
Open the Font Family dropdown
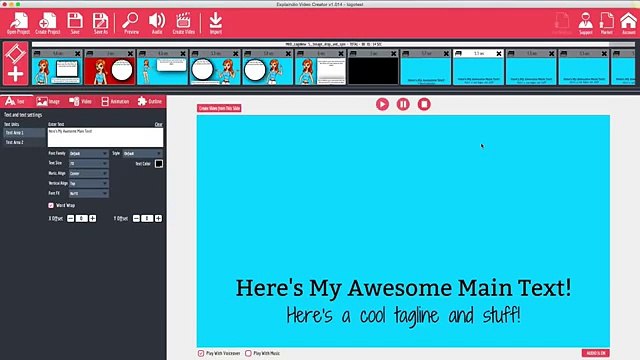(89, 153)
